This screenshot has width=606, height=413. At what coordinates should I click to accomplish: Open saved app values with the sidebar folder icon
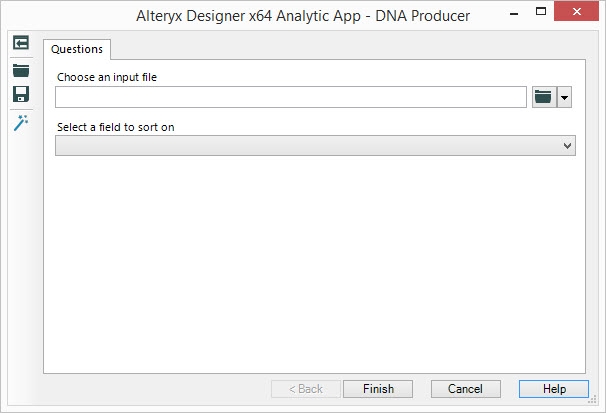click(21, 71)
